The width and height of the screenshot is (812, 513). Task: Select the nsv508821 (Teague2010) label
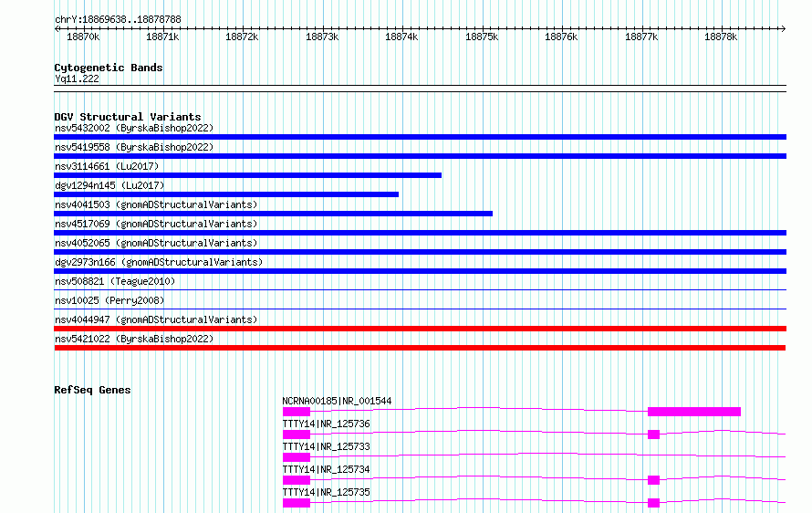pos(115,281)
